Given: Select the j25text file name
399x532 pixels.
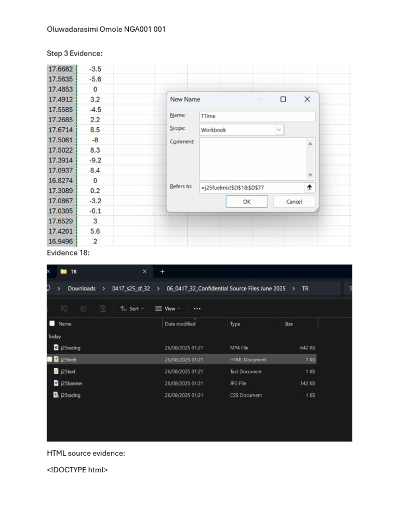Looking at the screenshot, I should (x=68, y=371).
